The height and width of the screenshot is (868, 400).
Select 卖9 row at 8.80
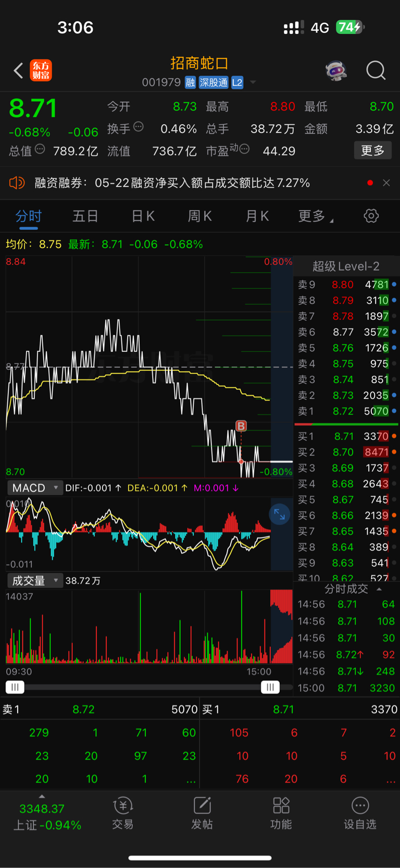click(347, 285)
